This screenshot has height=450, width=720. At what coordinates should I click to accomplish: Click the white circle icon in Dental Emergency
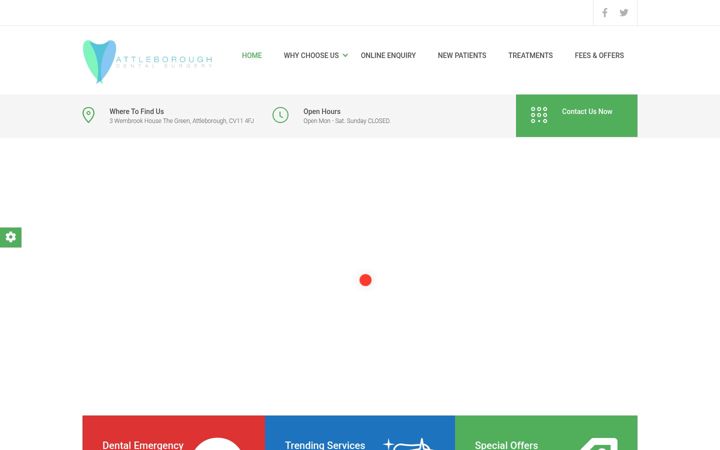(x=217, y=444)
